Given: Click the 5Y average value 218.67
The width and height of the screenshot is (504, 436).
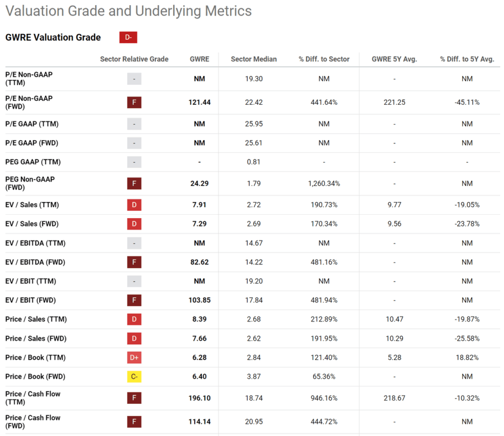Looking at the screenshot, I should click(x=395, y=398).
